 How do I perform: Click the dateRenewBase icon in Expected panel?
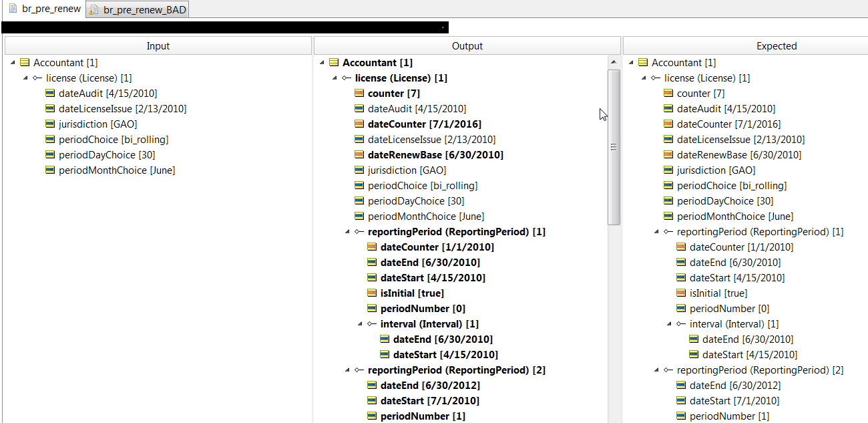pyautogui.click(x=668, y=155)
